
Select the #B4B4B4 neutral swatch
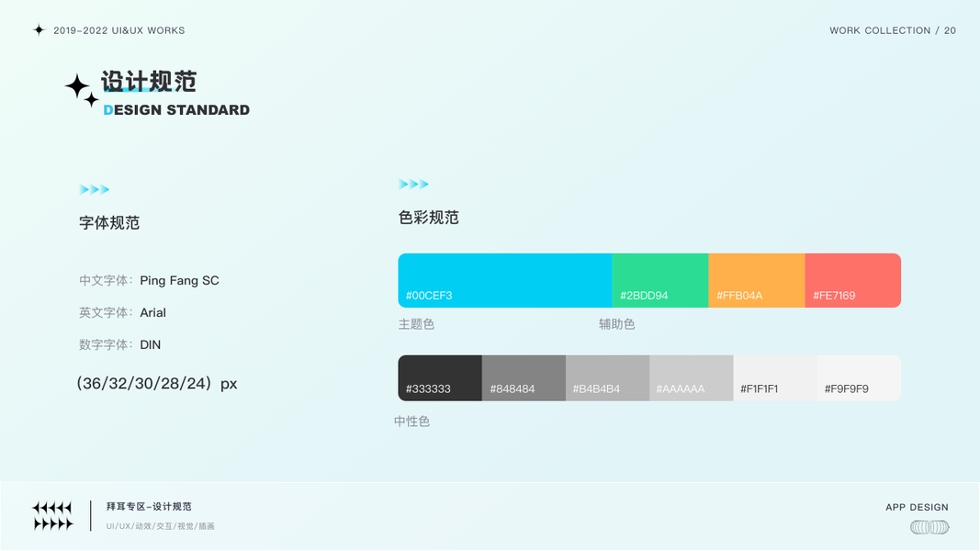click(x=607, y=377)
